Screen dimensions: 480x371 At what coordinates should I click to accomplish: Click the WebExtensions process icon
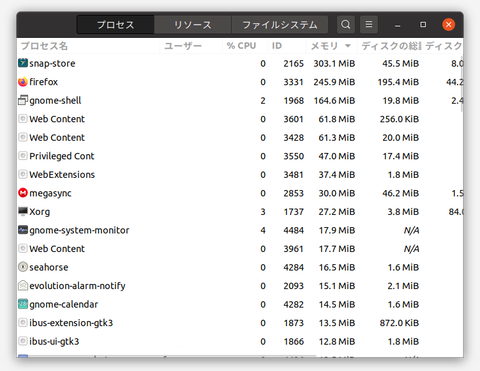23,174
